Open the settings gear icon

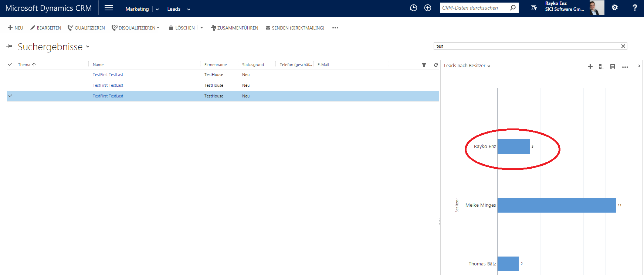point(614,7)
